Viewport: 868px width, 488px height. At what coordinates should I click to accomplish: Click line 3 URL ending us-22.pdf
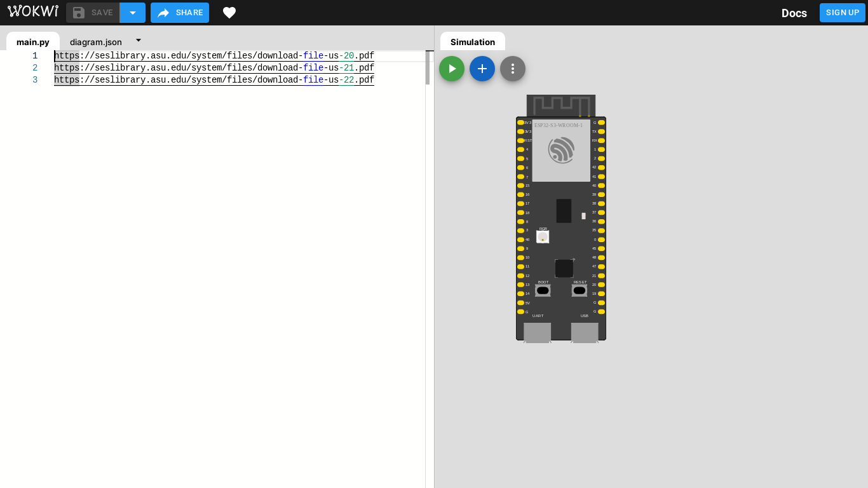tap(214, 80)
